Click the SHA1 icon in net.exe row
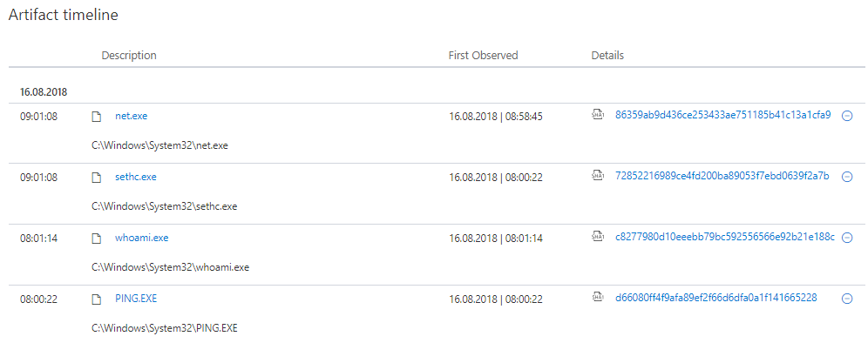The width and height of the screenshot is (868, 343). (597, 115)
